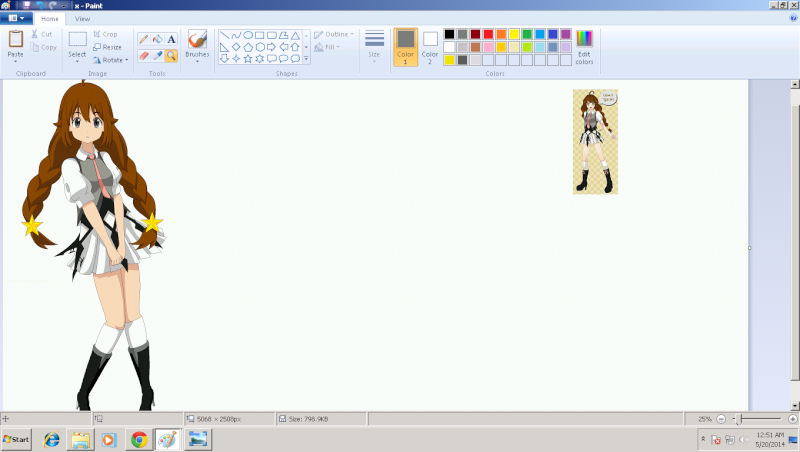Click the Paste clipboard icon
The width and height of the screenshot is (800, 452).
pos(16,39)
